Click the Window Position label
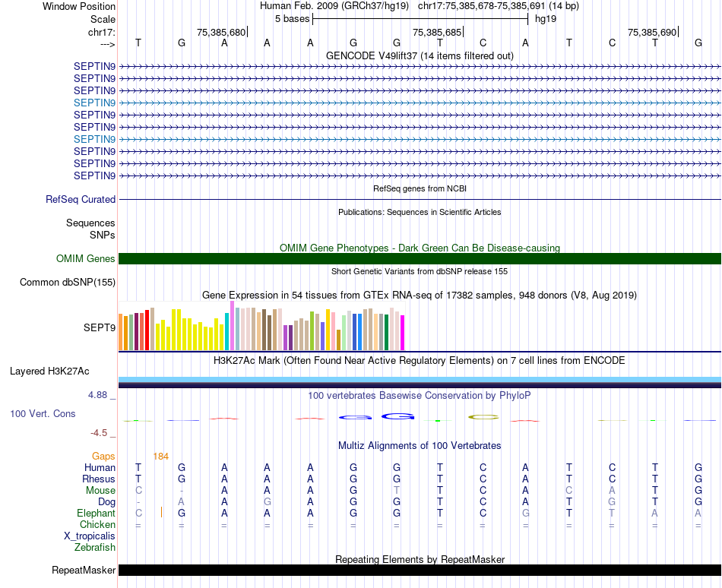The width and height of the screenshot is (722, 588). (79, 6)
